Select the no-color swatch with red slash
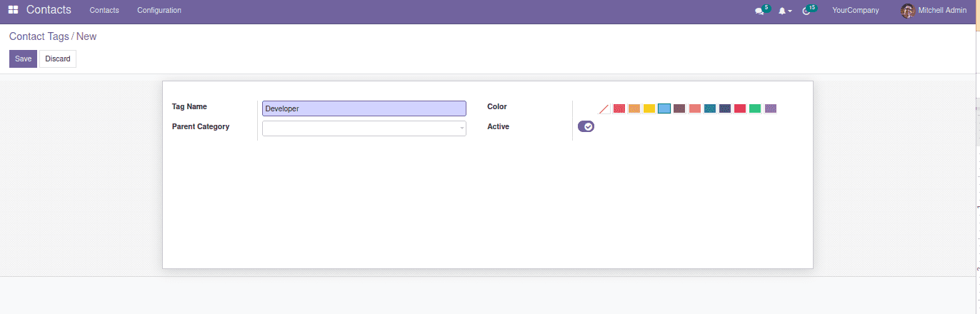The width and height of the screenshot is (980, 314). coord(604,109)
